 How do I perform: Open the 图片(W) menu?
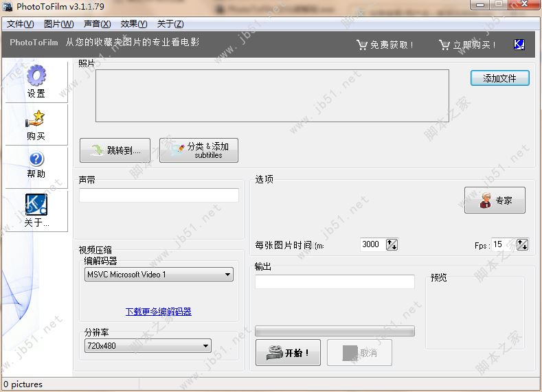tap(59, 24)
